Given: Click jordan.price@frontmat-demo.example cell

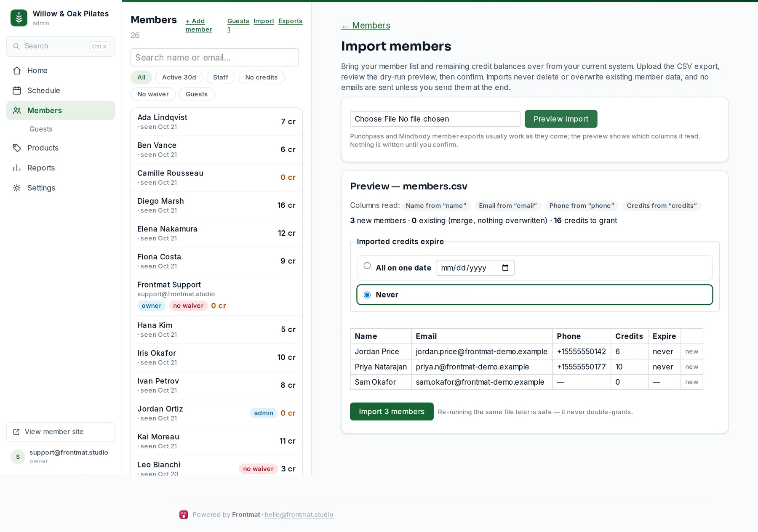Looking at the screenshot, I should point(481,352).
